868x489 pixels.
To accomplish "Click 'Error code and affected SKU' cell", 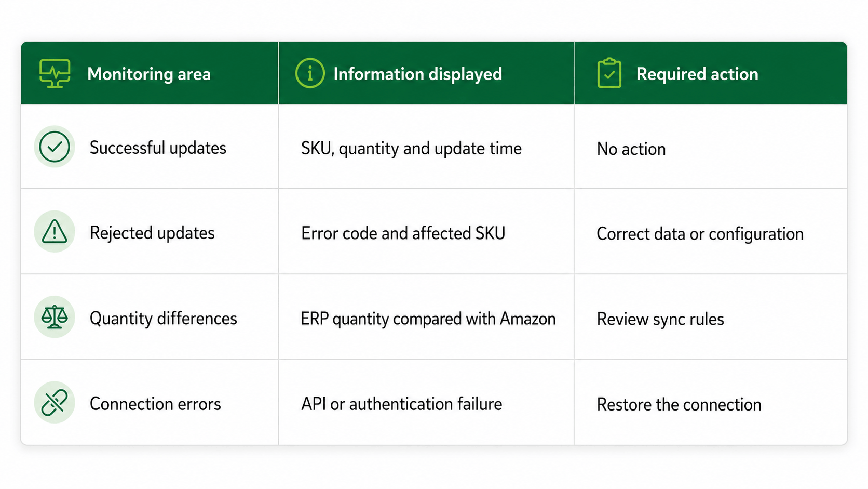I will pyautogui.click(x=403, y=233).
